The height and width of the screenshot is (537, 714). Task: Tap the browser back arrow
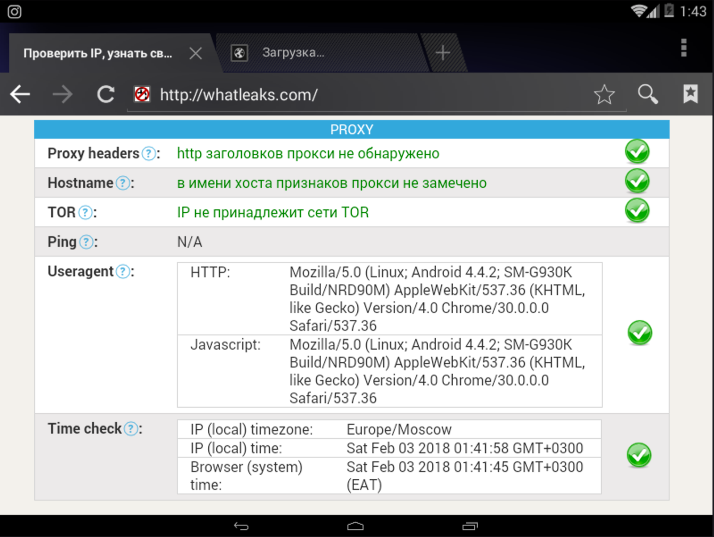(20, 94)
